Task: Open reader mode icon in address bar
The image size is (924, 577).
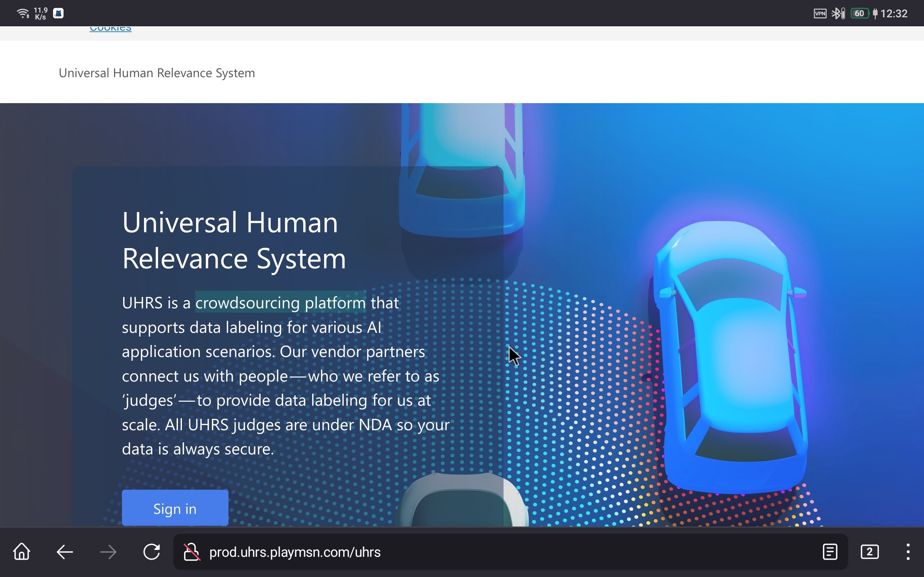Action: 830,552
